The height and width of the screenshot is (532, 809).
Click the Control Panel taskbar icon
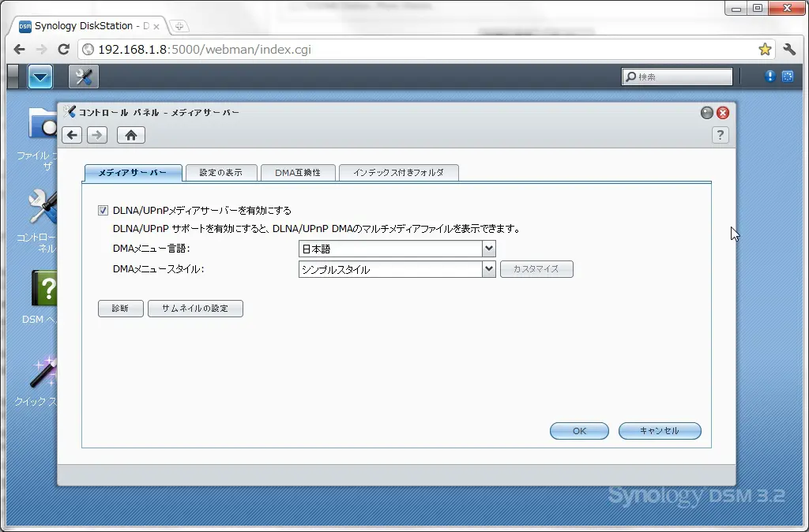84,77
